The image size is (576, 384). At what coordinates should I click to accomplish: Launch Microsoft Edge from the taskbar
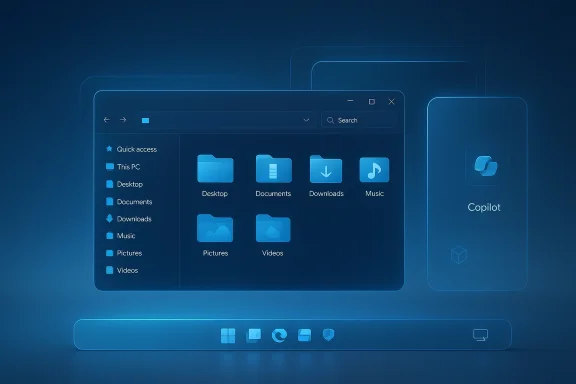click(279, 335)
